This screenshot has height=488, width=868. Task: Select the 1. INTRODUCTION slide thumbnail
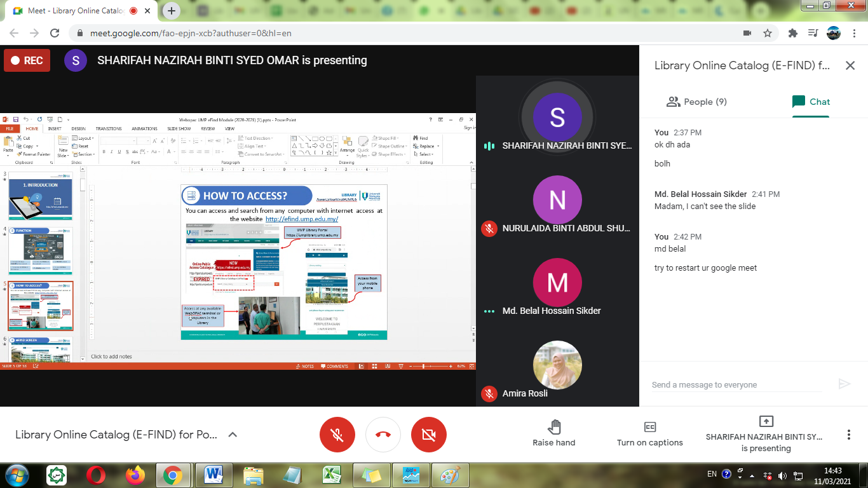[x=41, y=196]
